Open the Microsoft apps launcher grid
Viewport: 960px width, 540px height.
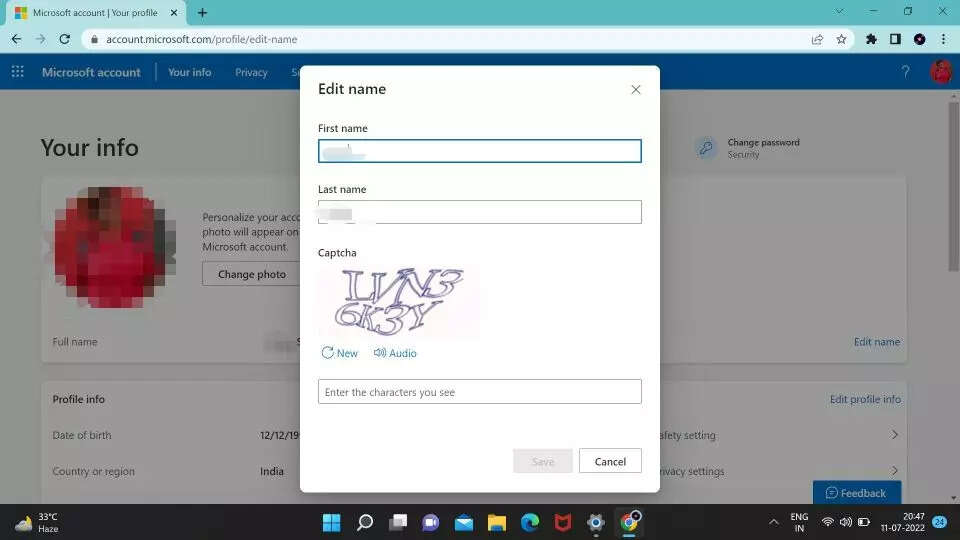pos(17,72)
